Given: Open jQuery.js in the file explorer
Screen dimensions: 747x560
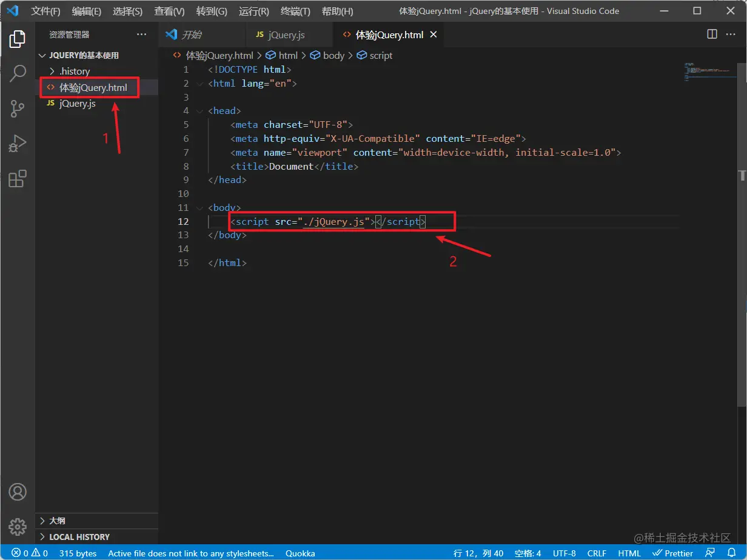Looking at the screenshot, I should 97,104.
